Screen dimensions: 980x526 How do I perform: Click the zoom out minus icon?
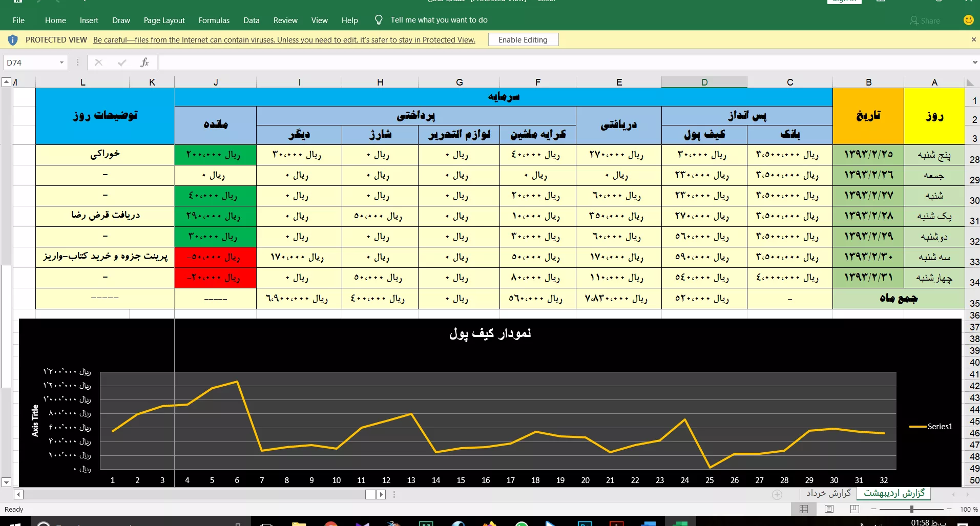click(874, 509)
